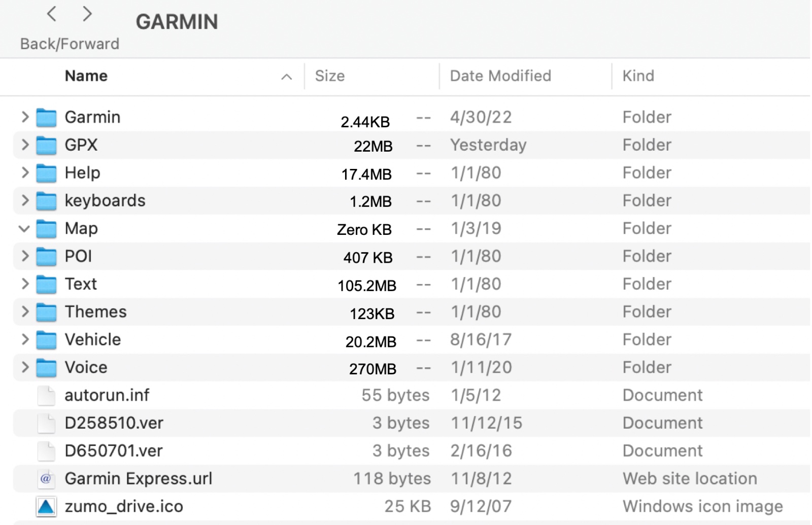Click the autorun.inf document icon
Image resolution: width=812 pixels, height=525 pixels.
pyautogui.click(x=46, y=396)
